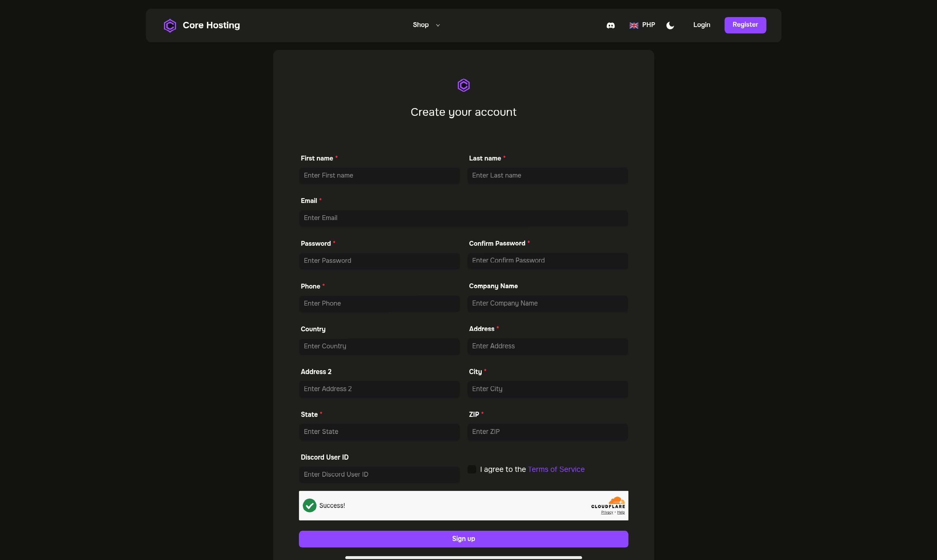Select the Password input field
Screen dimensions: 937x560
[x=379, y=261]
